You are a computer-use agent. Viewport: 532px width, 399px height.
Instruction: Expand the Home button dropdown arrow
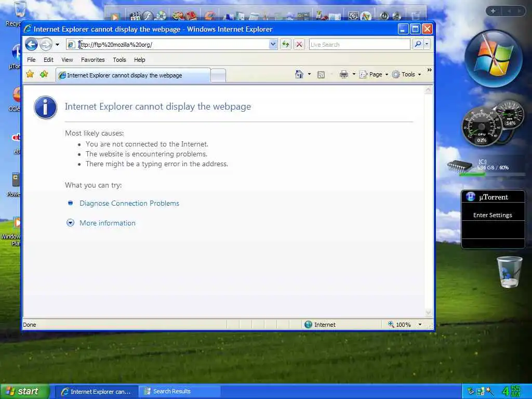coord(309,74)
